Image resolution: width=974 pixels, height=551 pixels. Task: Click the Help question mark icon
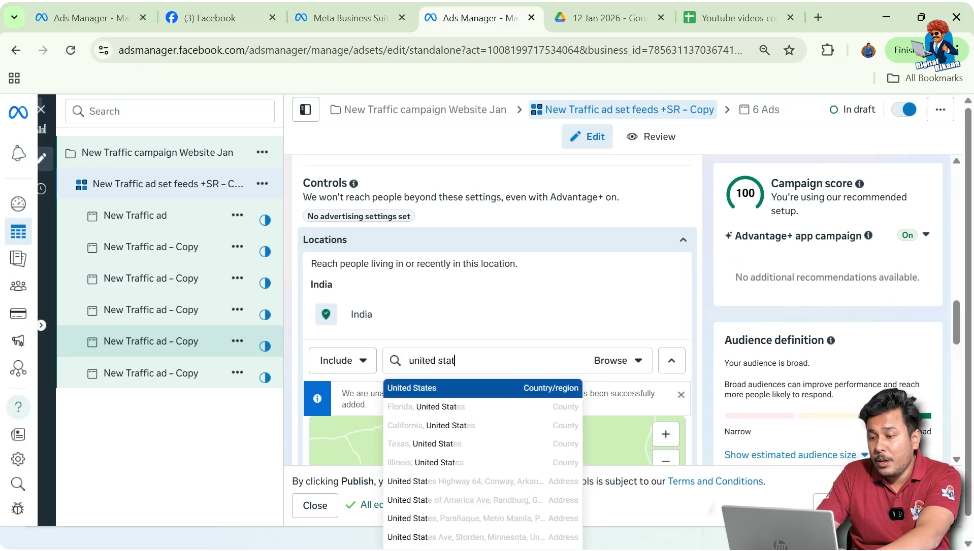[18, 407]
